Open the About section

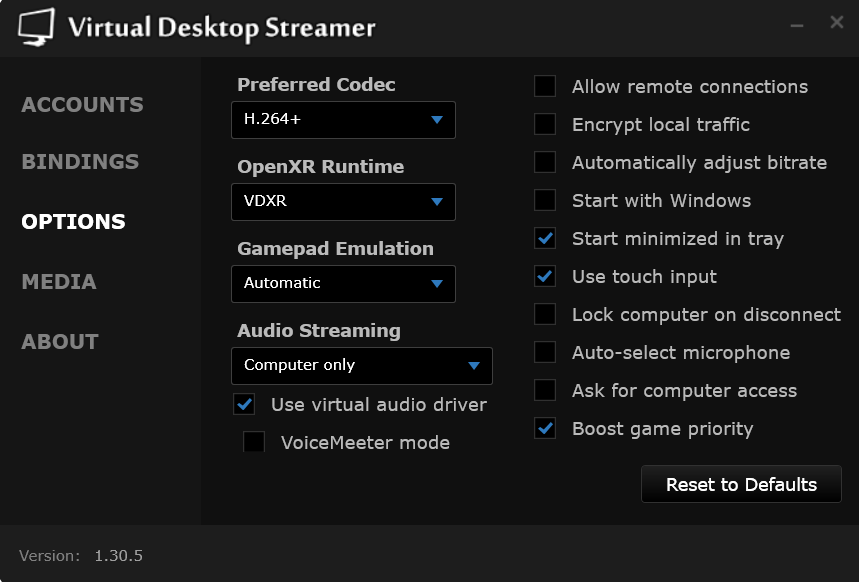pos(60,342)
